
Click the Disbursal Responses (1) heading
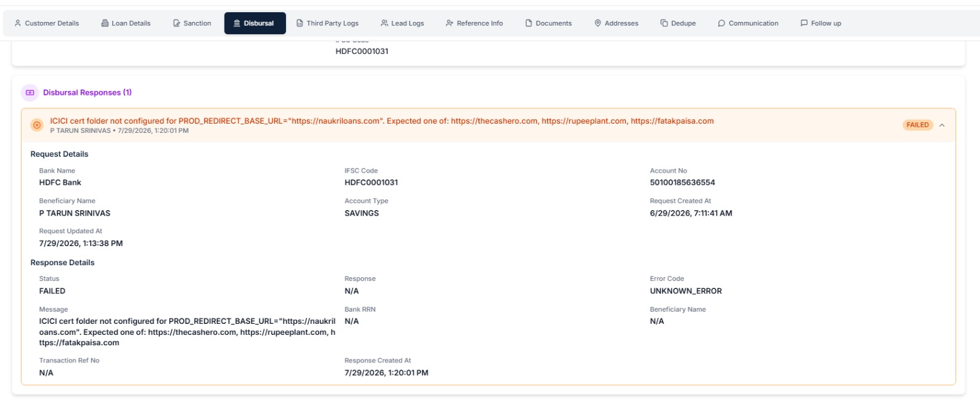87,92
